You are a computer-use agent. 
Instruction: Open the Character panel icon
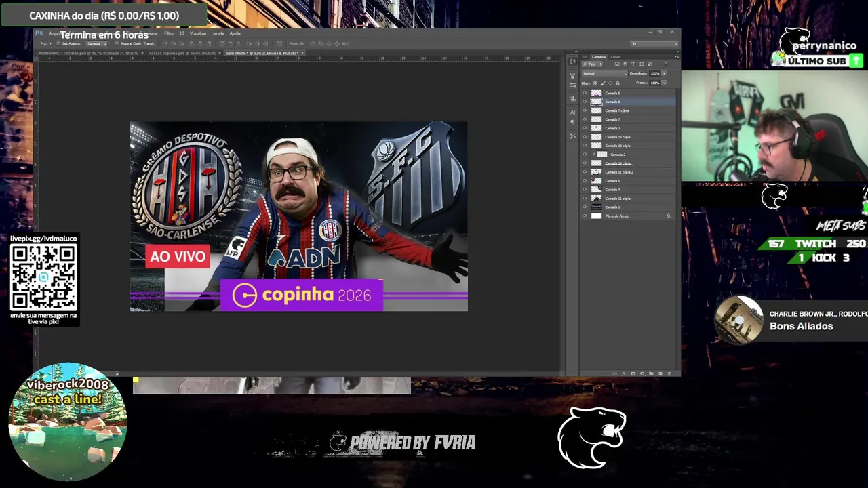coord(573,113)
